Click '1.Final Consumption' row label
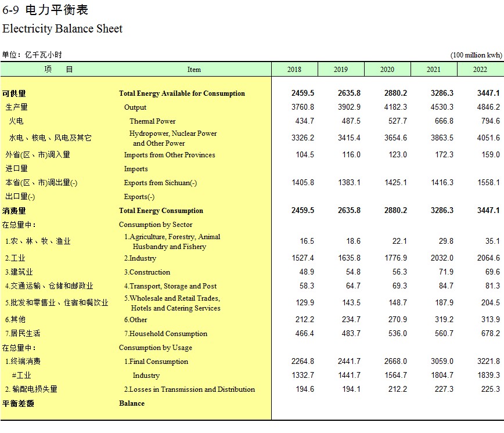This screenshot has height=433, width=504. (156, 362)
